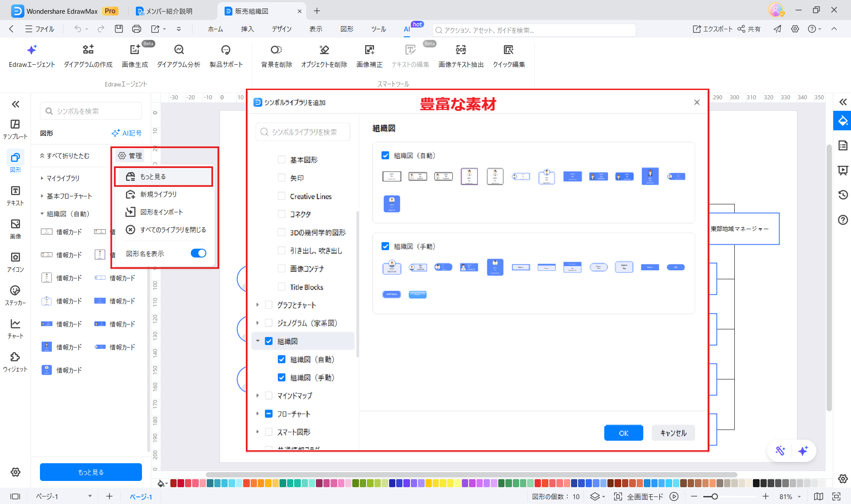The width and height of the screenshot is (851, 504).
Task: Open the ページ-1 page dropdown
Action: click(x=91, y=496)
